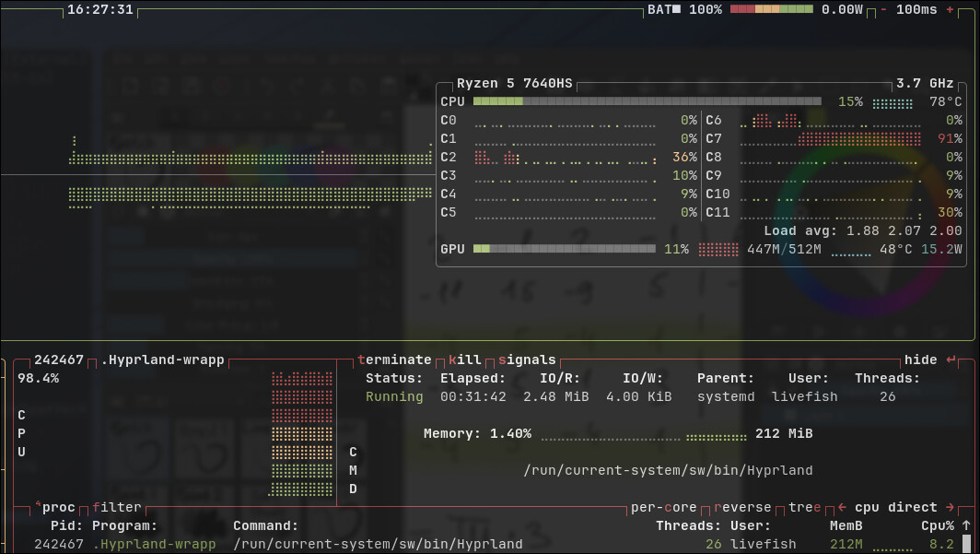
Task: Increase update interval with plus sign
Action: 950,10
